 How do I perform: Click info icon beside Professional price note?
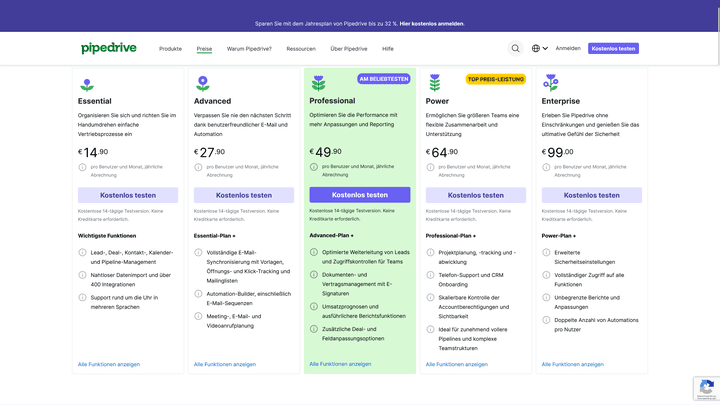314,167
